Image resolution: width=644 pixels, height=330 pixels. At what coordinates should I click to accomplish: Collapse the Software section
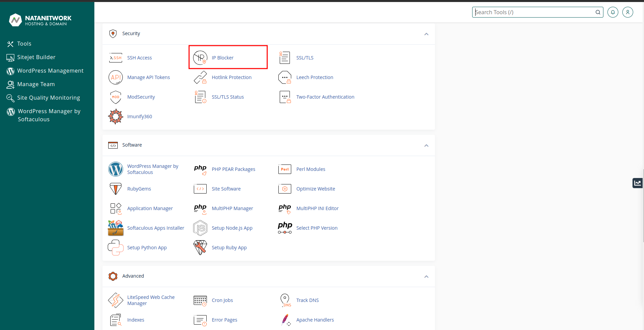pos(427,145)
